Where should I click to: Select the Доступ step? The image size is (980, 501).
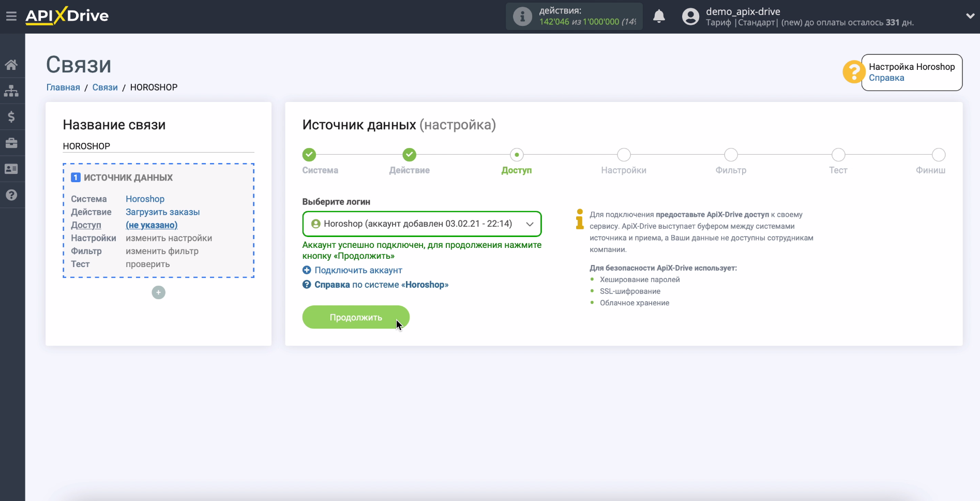(517, 155)
